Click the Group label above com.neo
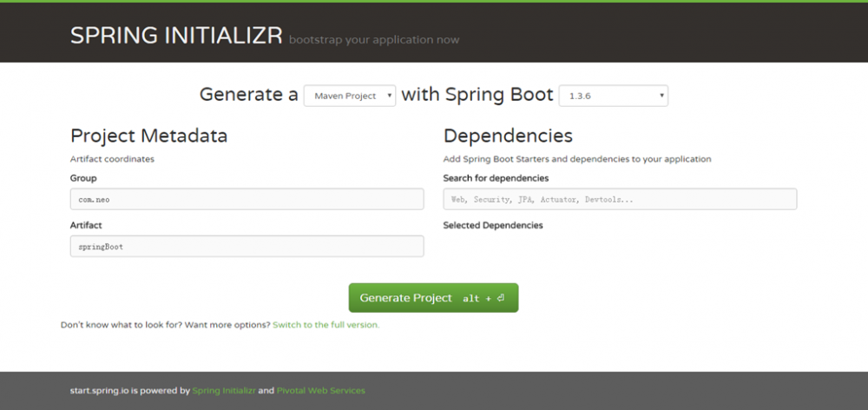Image resolution: width=868 pixels, height=410 pixels. pos(83,178)
